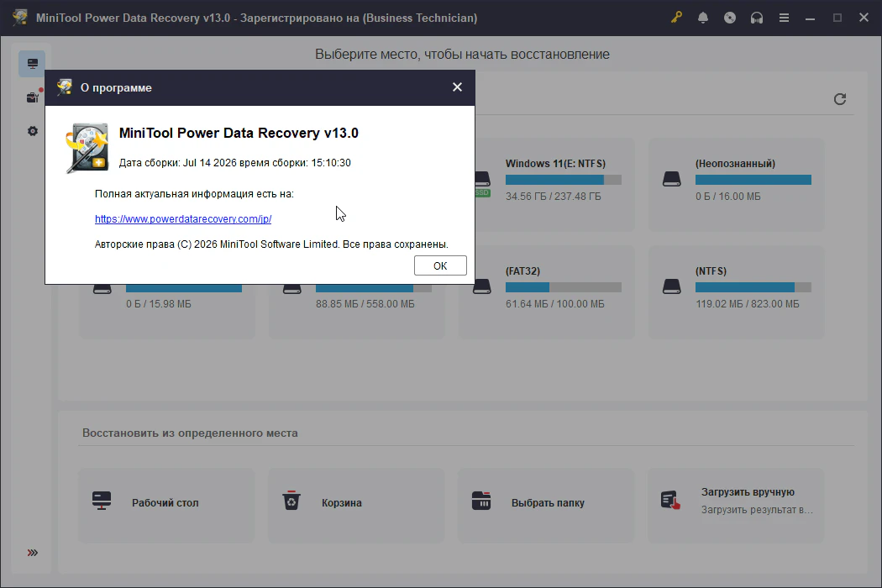This screenshot has width=882, height=588.
Task: Click Загрузить вручную to load result
Action: tap(737, 506)
